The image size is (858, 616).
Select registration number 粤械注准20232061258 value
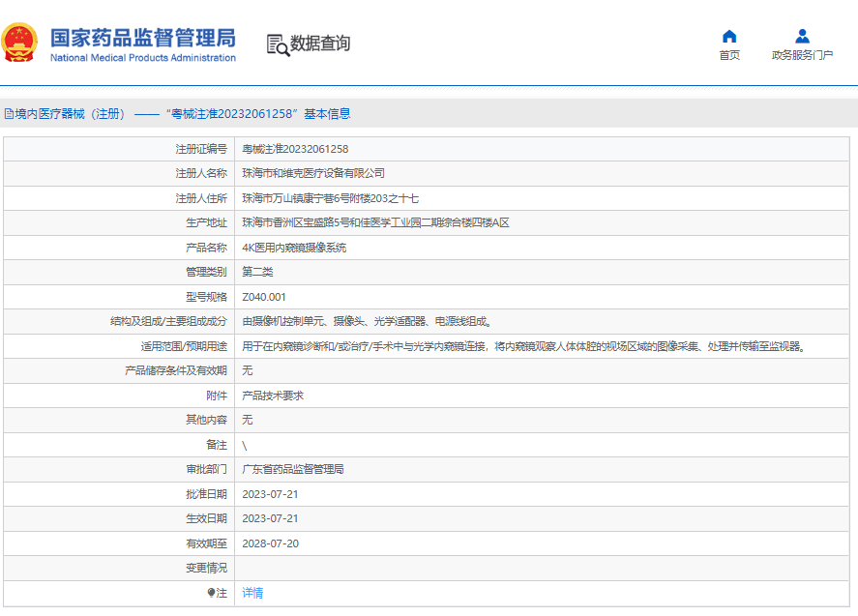[x=295, y=149]
